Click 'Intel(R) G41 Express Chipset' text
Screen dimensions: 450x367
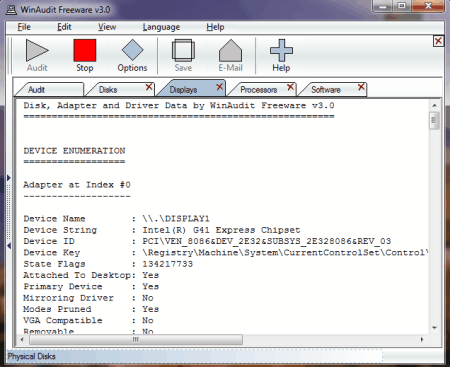(221, 230)
